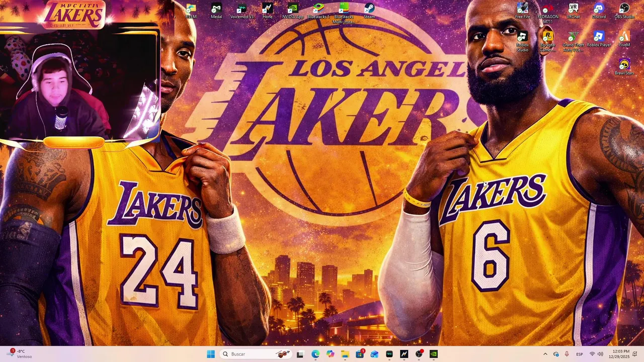Open the notification bell in the taskbar
This screenshot has width=644, height=362.
tap(635, 354)
